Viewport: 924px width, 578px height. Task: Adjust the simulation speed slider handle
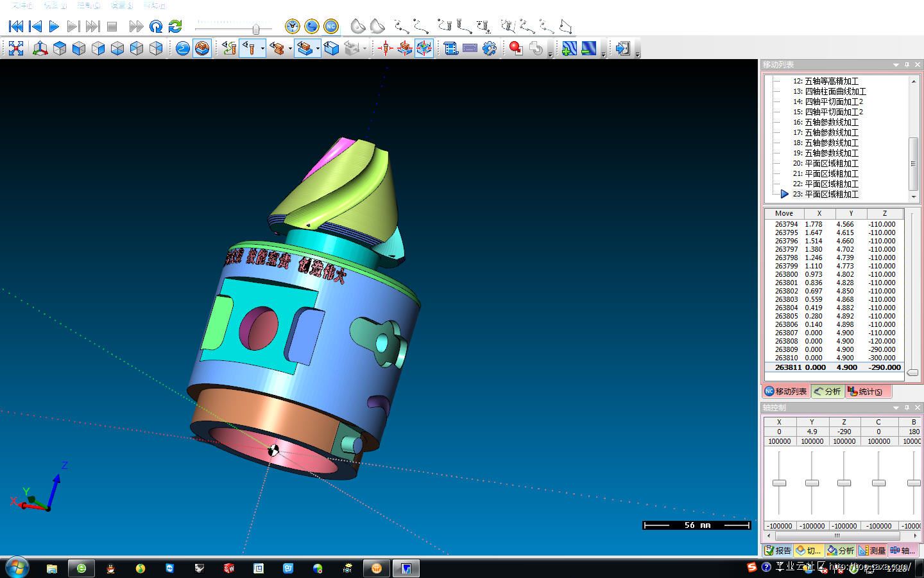click(256, 28)
